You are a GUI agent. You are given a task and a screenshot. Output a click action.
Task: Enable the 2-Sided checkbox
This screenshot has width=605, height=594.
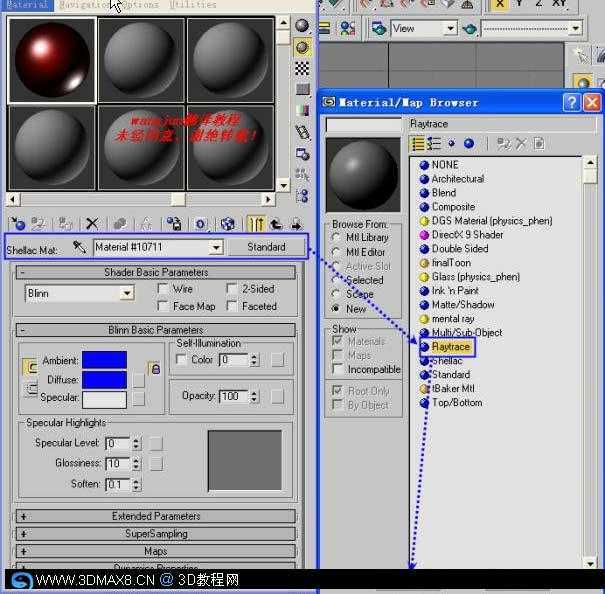[232, 288]
